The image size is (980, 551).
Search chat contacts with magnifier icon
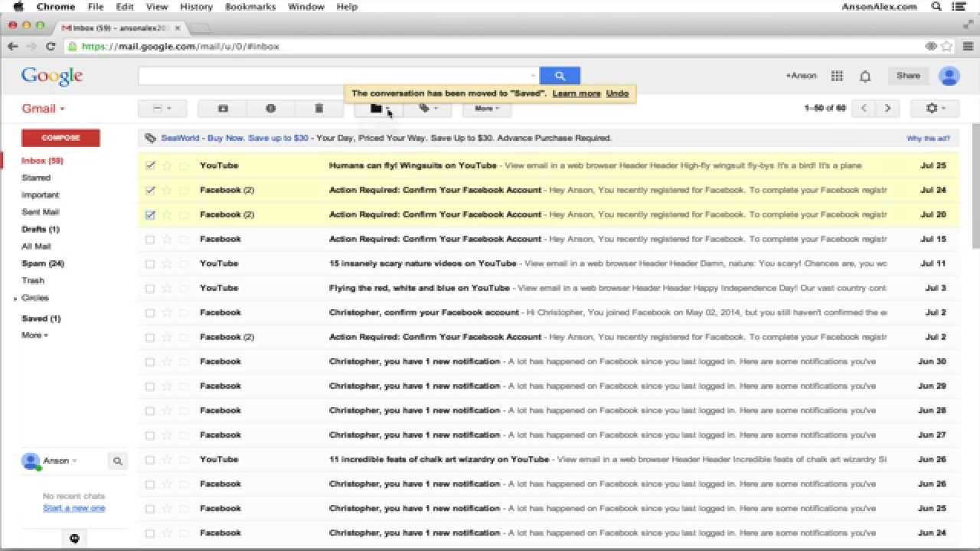click(x=117, y=461)
